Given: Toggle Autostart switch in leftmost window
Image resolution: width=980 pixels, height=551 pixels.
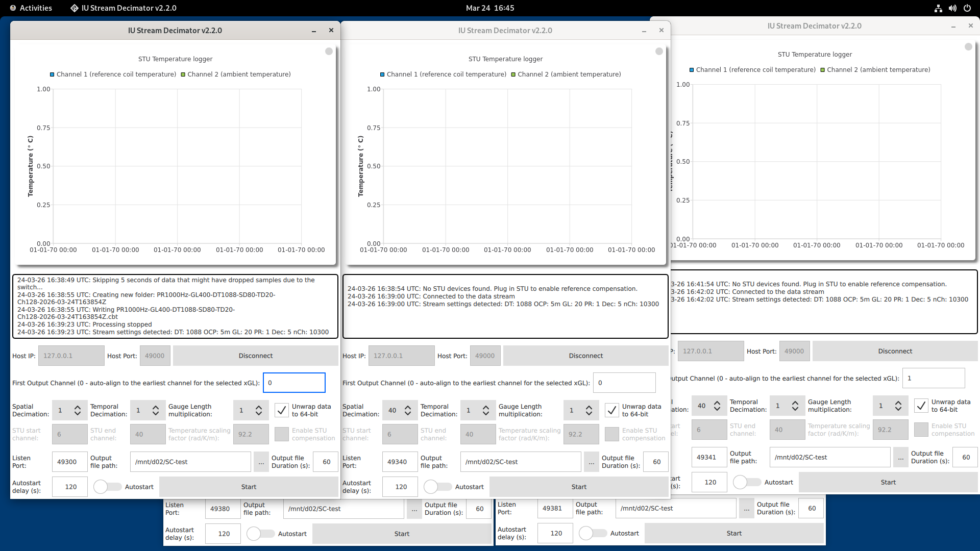Looking at the screenshot, I should pyautogui.click(x=107, y=487).
